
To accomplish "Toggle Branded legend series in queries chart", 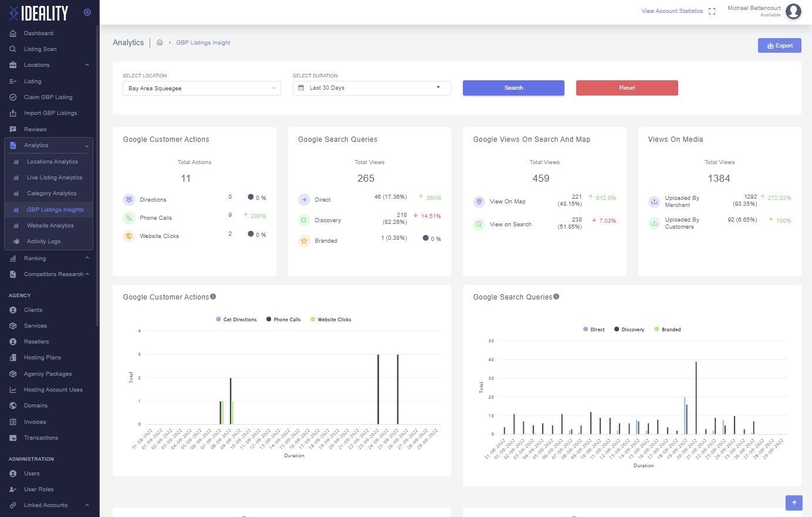I will (668, 329).
